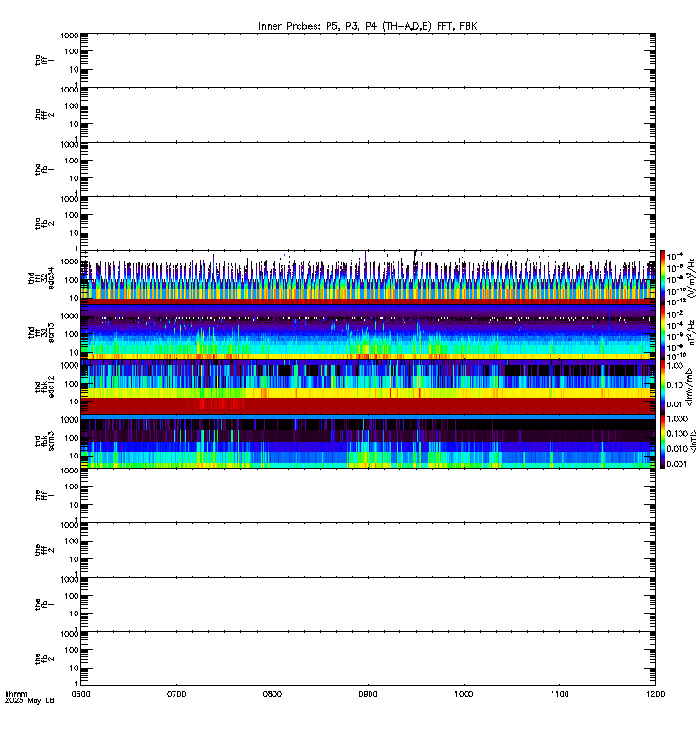700x747 pixels.
Task: Click the 0800 time axis label
Action: click(x=272, y=694)
